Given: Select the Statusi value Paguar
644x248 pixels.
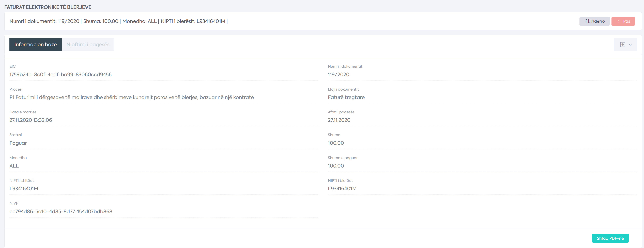Looking at the screenshot, I should [x=18, y=143].
